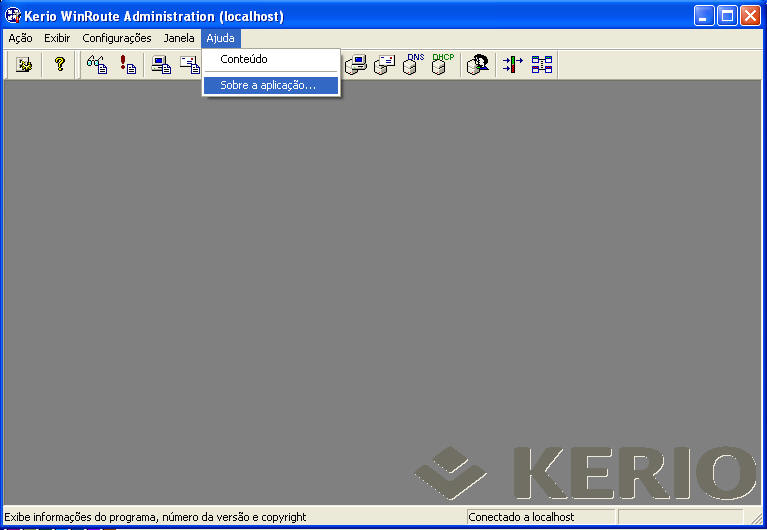Open the DNS settings toolbar icon

click(413, 65)
